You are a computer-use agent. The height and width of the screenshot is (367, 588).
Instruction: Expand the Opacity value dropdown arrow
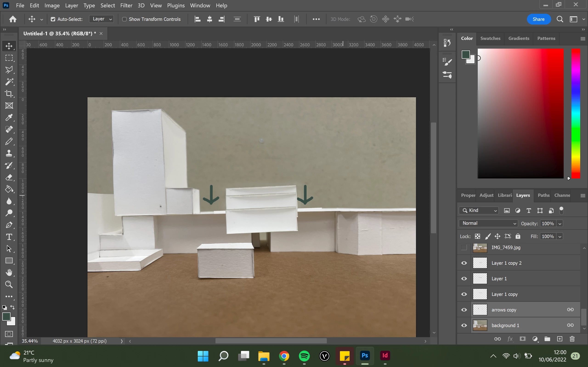tap(560, 224)
